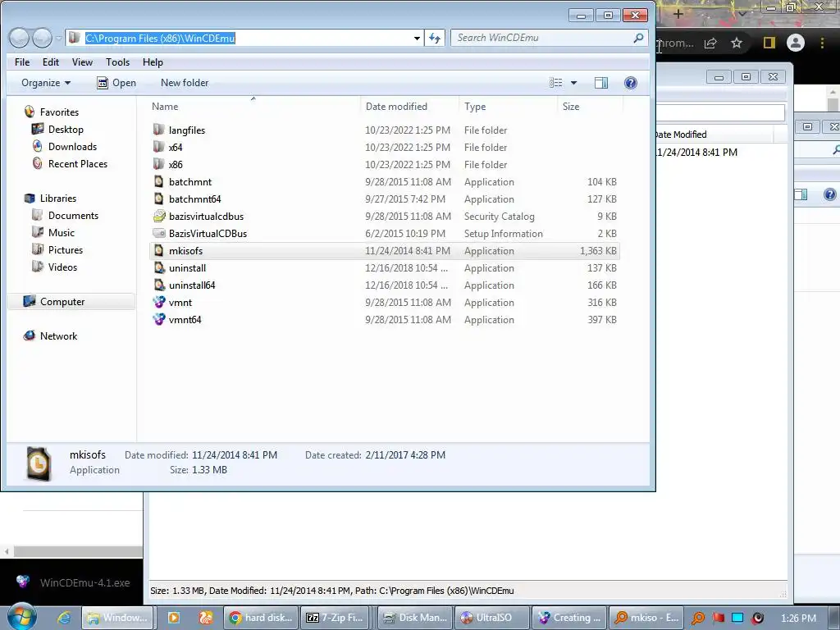Screen dimensions: 840x630
Task: Click the change view icon
Action: [556, 83]
